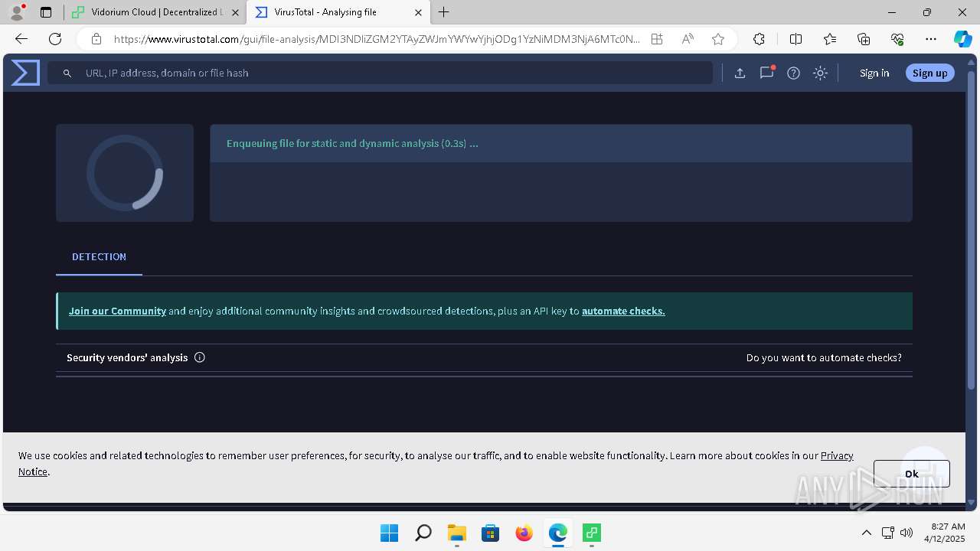Open the tab actions menu icon
Screen dimensions: 980x551
click(x=46, y=12)
